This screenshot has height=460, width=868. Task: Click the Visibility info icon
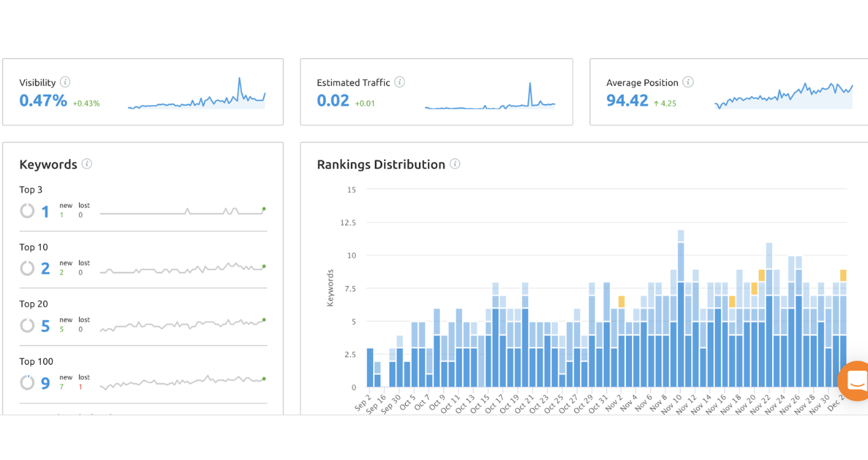(65, 82)
